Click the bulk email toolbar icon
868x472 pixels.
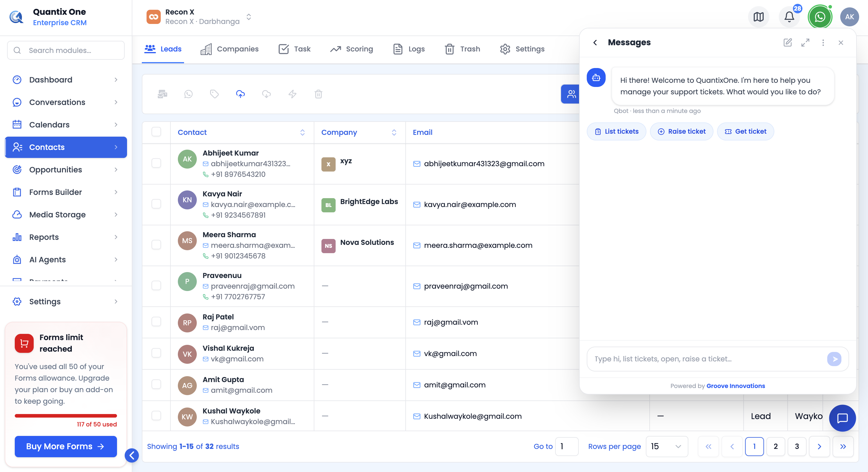[x=162, y=94]
